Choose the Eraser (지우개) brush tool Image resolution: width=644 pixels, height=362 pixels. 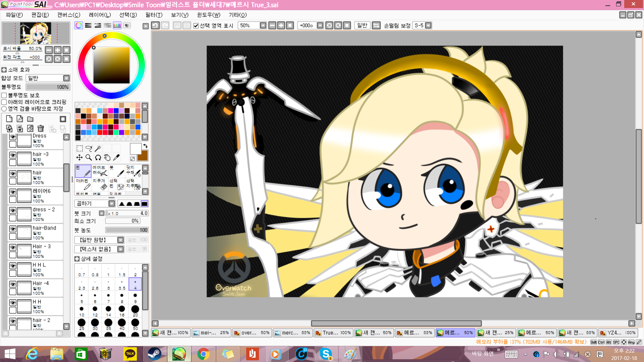(100, 184)
